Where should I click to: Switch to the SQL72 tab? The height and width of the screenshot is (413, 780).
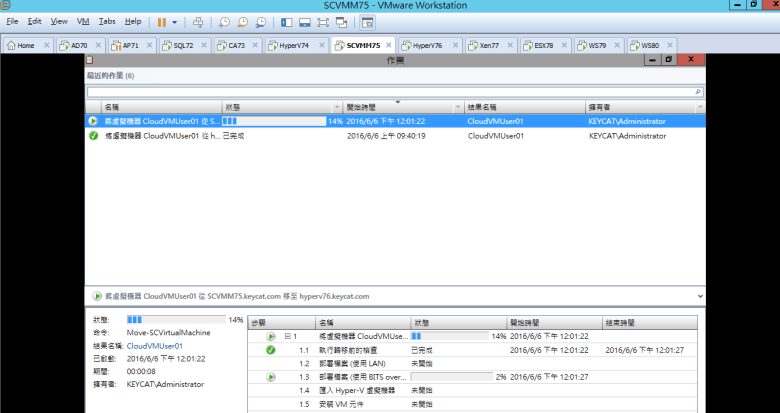[183, 45]
